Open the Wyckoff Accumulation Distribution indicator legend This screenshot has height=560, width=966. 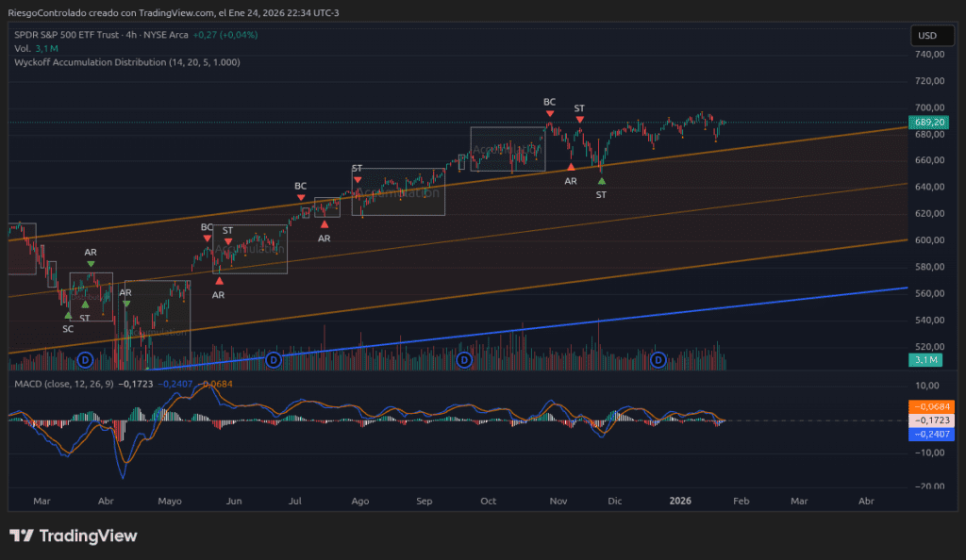[x=126, y=62]
